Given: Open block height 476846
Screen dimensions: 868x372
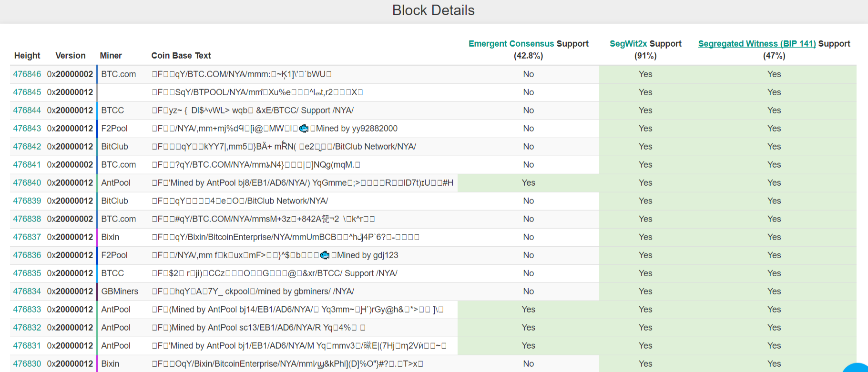Looking at the screenshot, I should 27,74.
